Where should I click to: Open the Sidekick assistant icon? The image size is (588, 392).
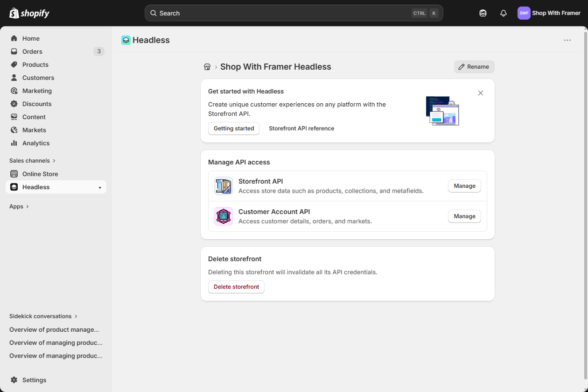[x=483, y=13]
